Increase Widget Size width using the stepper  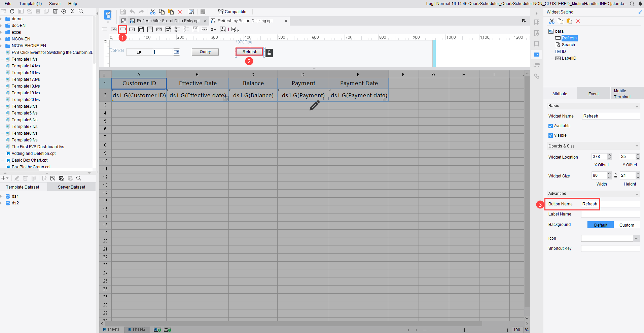coord(609,173)
